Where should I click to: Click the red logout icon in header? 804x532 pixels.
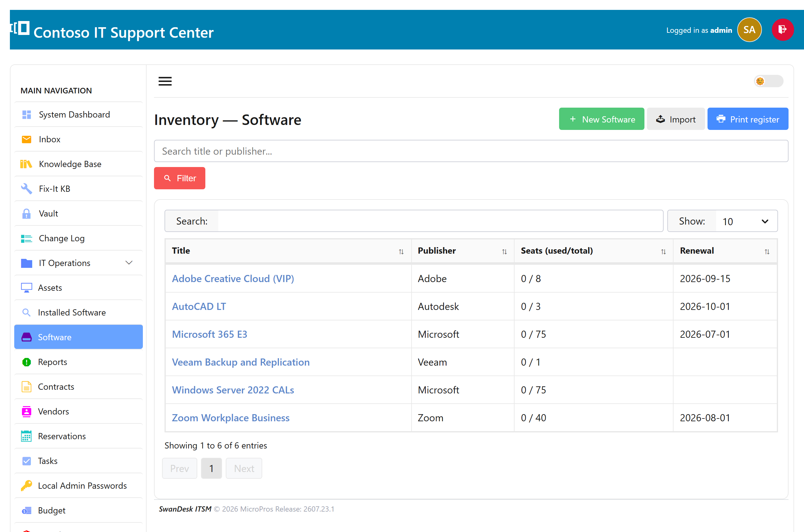pyautogui.click(x=783, y=30)
